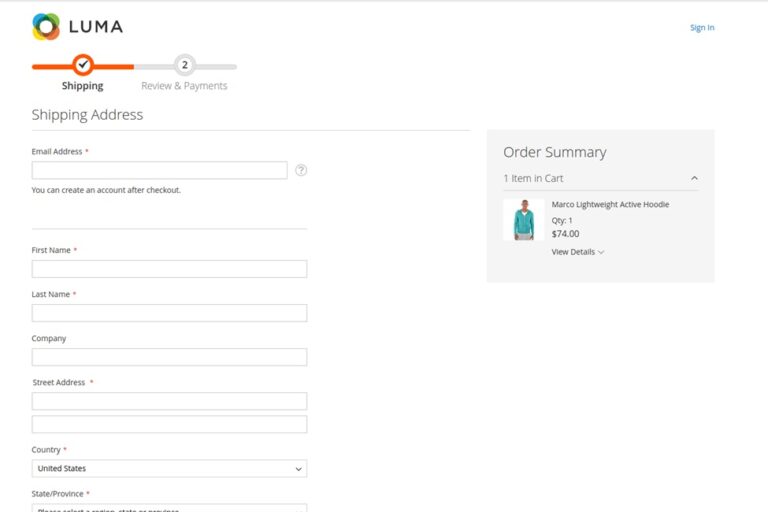Click the first Street Address line field

pos(169,401)
